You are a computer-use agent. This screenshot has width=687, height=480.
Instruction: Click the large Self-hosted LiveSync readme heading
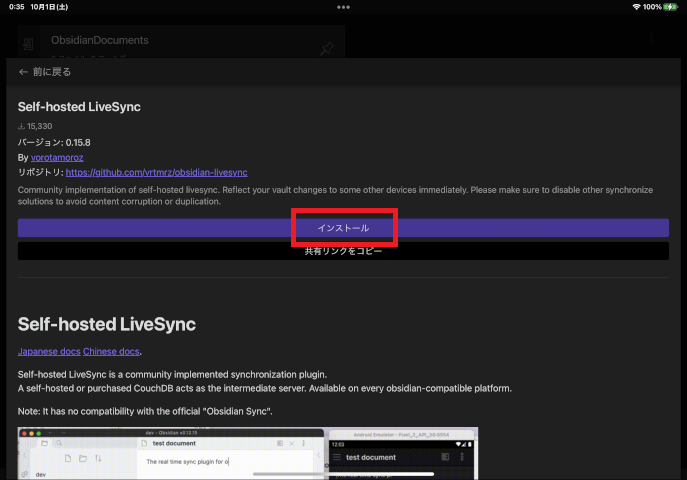click(106, 325)
